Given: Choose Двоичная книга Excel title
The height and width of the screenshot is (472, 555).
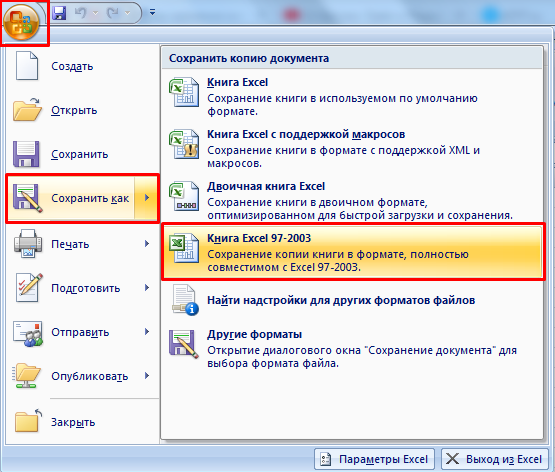Looking at the screenshot, I should coord(266,186).
